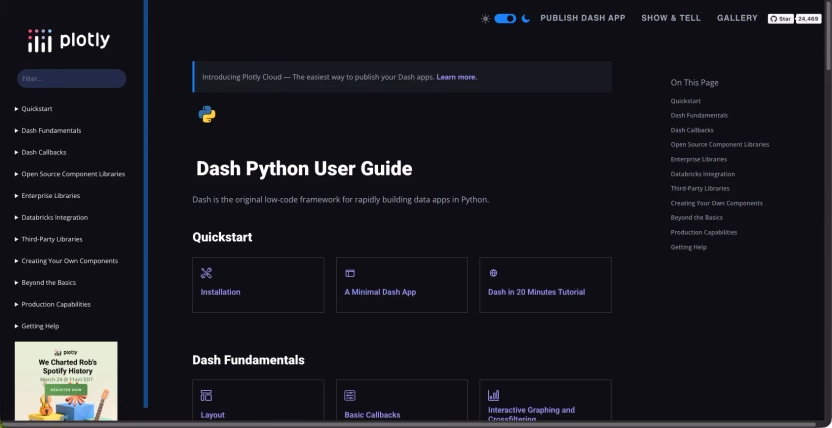Toggle the dark mode theme switch
The height and width of the screenshot is (428, 832).
tap(505, 19)
